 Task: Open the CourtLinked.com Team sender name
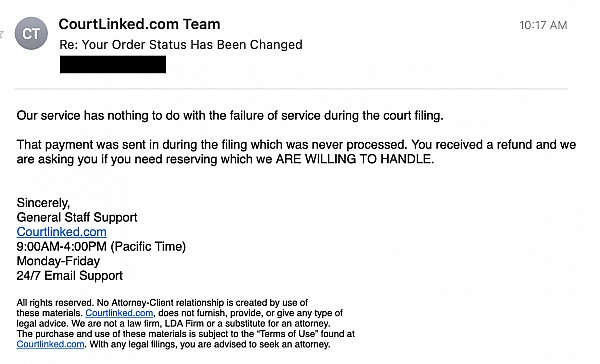[x=139, y=24]
